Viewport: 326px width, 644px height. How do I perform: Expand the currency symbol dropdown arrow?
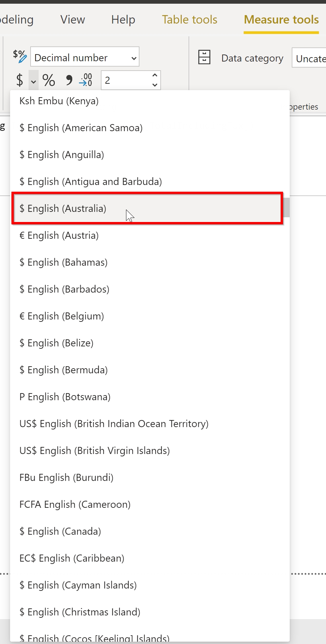click(x=34, y=81)
